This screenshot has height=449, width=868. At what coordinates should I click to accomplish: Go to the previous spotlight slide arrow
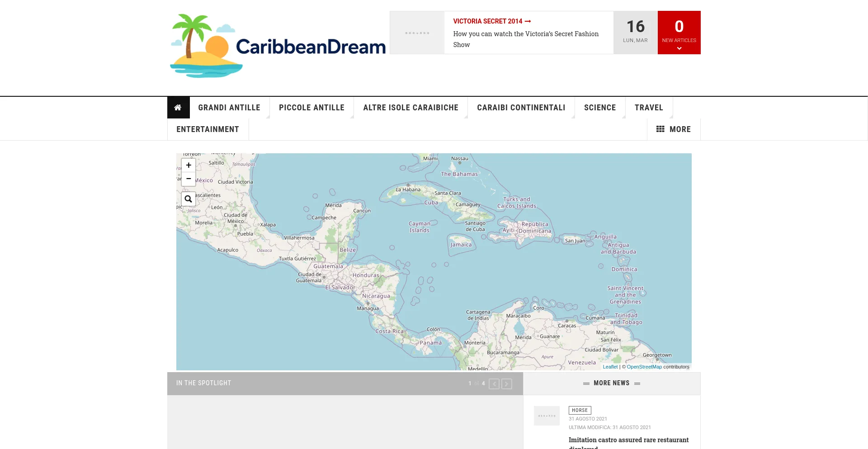click(494, 384)
